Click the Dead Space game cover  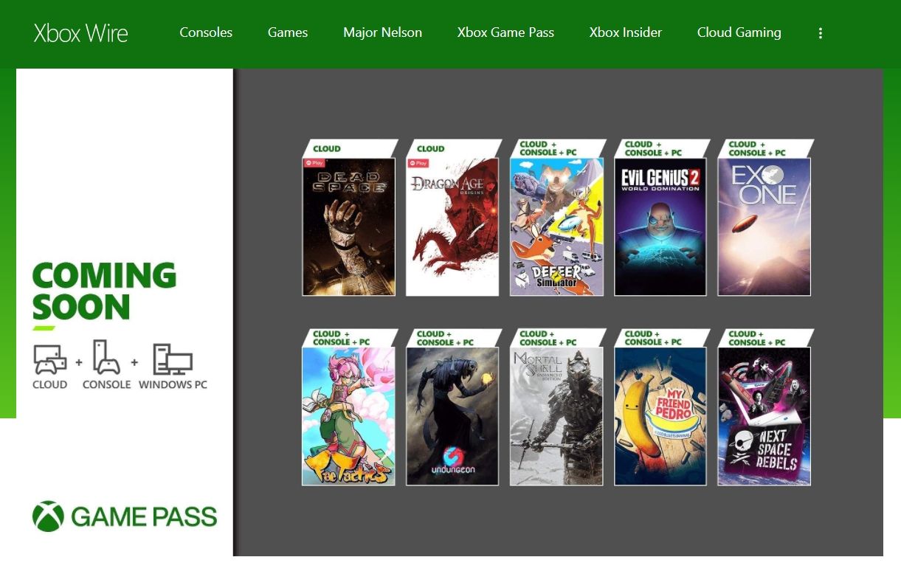pos(349,226)
